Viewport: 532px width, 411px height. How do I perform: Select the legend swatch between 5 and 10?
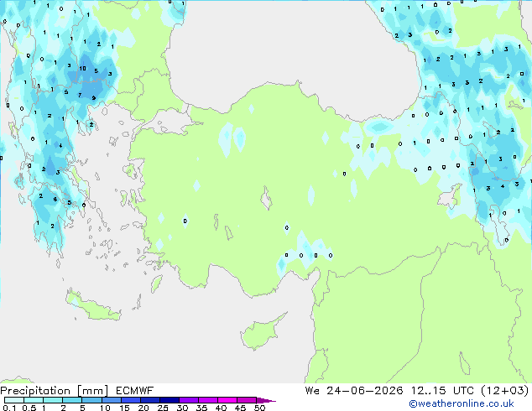(91, 400)
